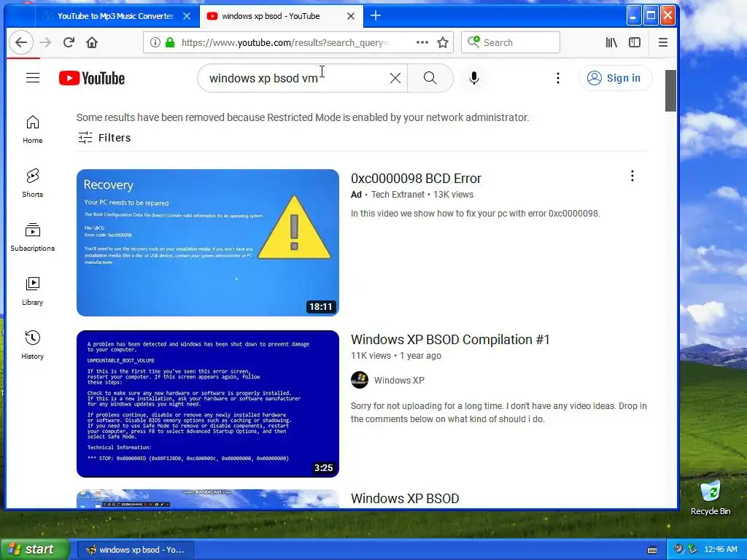
Task: Show site information icon in address bar
Action: coord(155,42)
